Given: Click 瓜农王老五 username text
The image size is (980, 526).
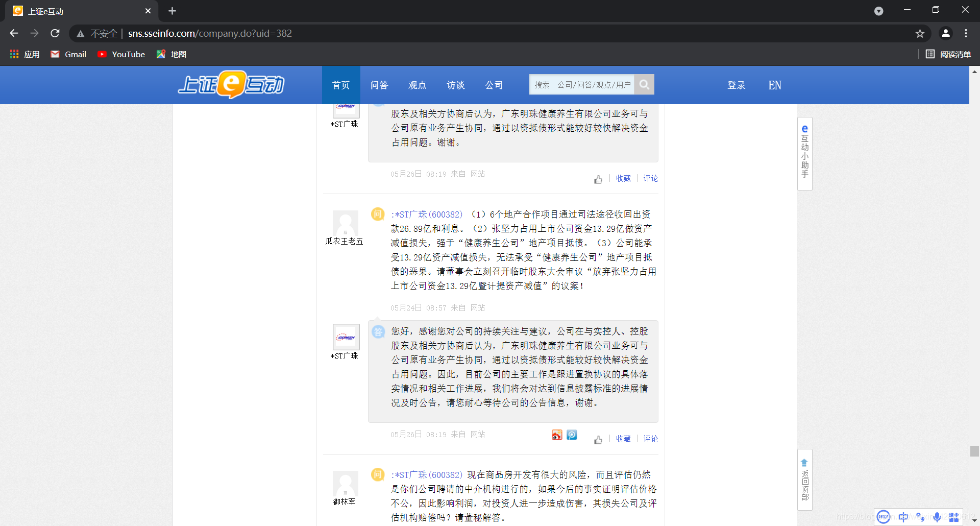Looking at the screenshot, I should coord(345,242).
